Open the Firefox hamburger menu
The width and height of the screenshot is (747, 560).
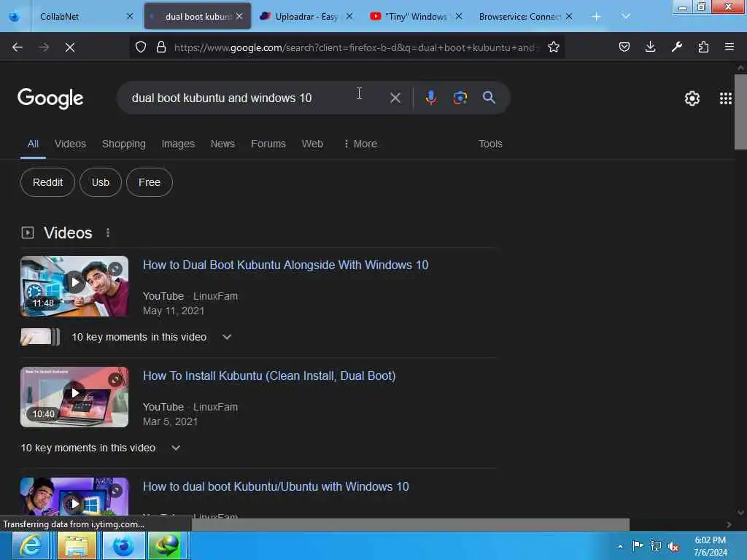click(x=729, y=47)
